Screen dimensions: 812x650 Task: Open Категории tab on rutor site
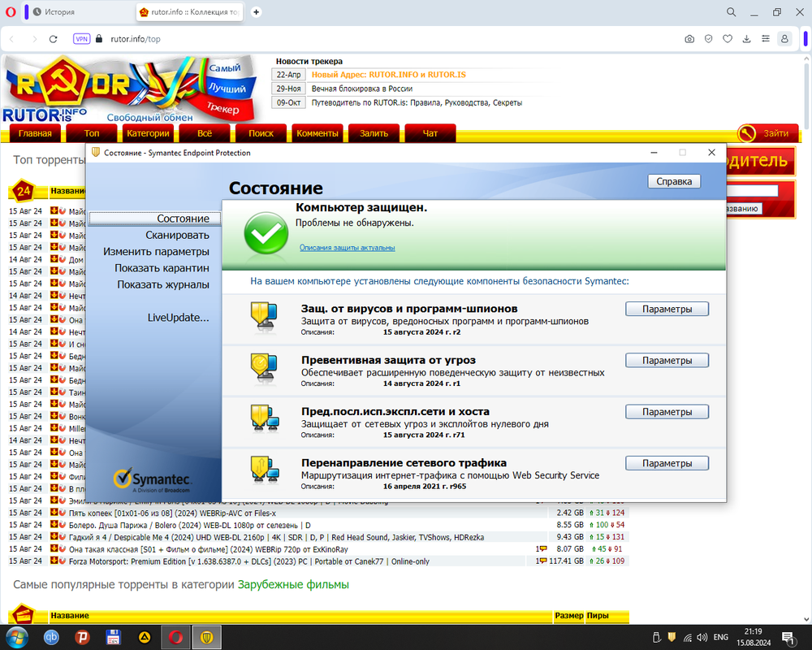(148, 133)
